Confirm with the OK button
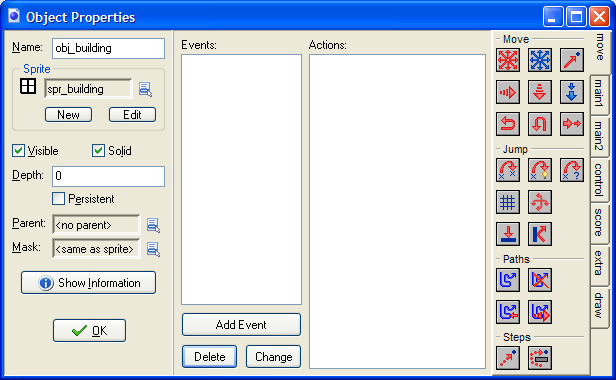The height and width of the screenshot is (380, 616). (90, 330)
